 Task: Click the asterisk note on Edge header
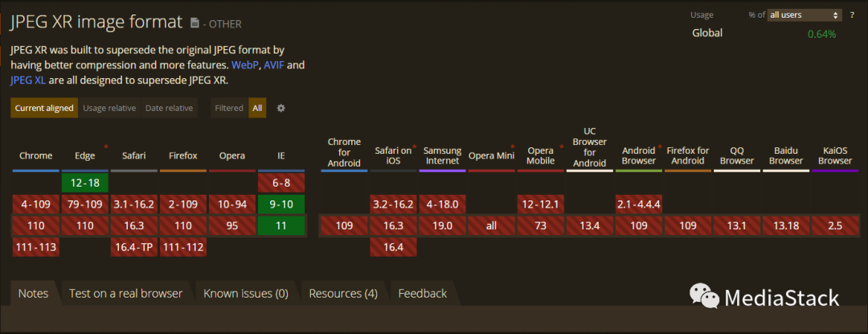105,146
